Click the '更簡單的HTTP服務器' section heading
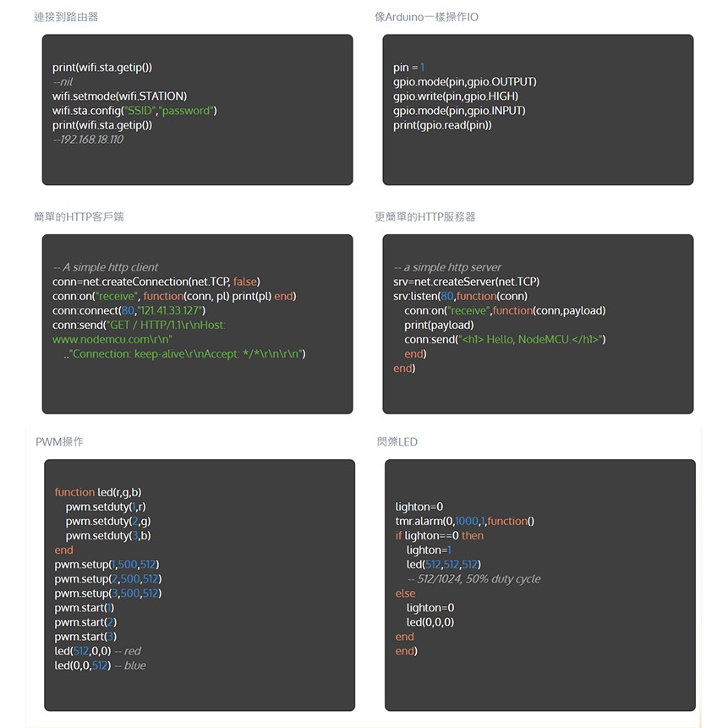Viewport: 728px width, 728px height. pyautogui.click(x=424, y=216)
